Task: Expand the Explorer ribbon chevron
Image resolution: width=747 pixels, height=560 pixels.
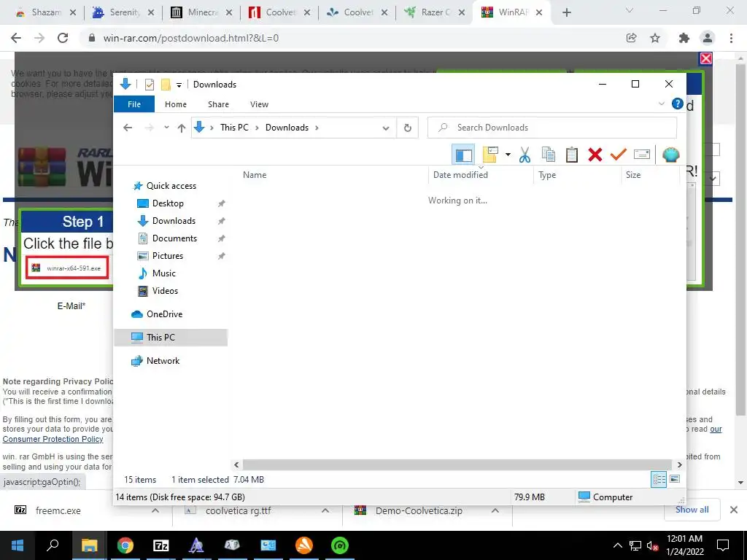Action: pyautogui.click(x=661, y=104)
